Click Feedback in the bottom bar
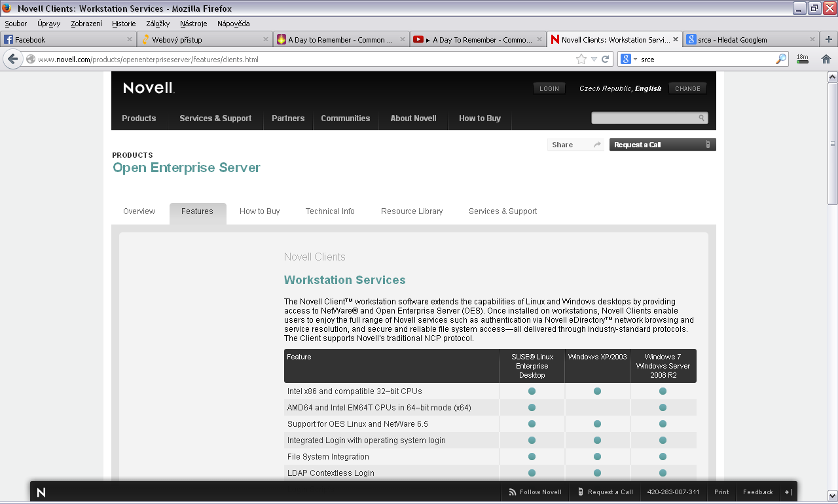Screen dimensions: 838x504 point(758,492)
